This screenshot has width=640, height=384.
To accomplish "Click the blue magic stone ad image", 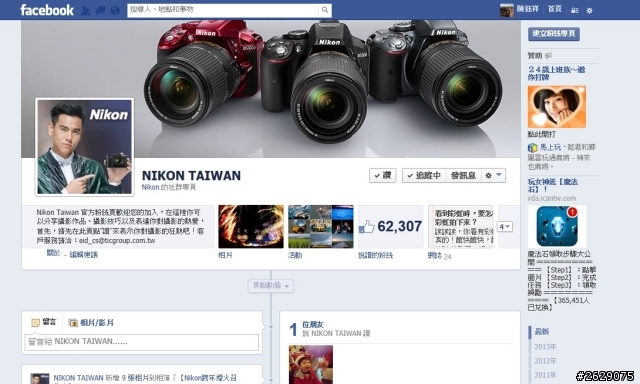I will [x=557, y=226].
